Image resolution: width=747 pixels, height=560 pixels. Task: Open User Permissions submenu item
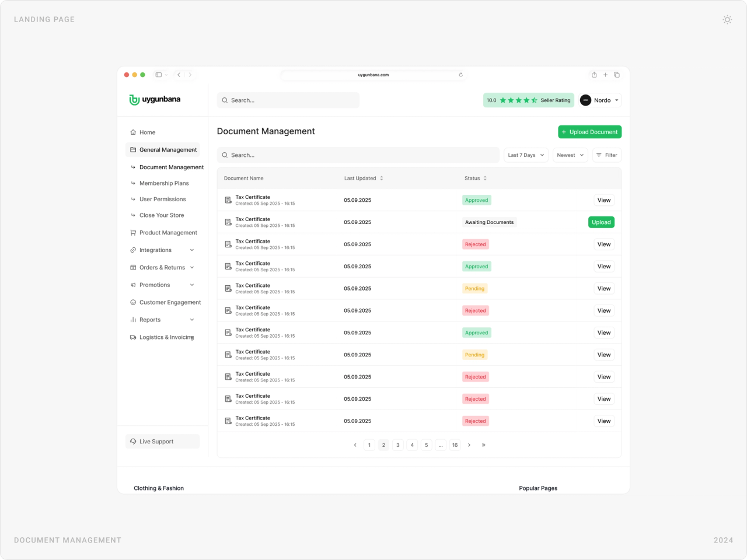click(162, 199)
